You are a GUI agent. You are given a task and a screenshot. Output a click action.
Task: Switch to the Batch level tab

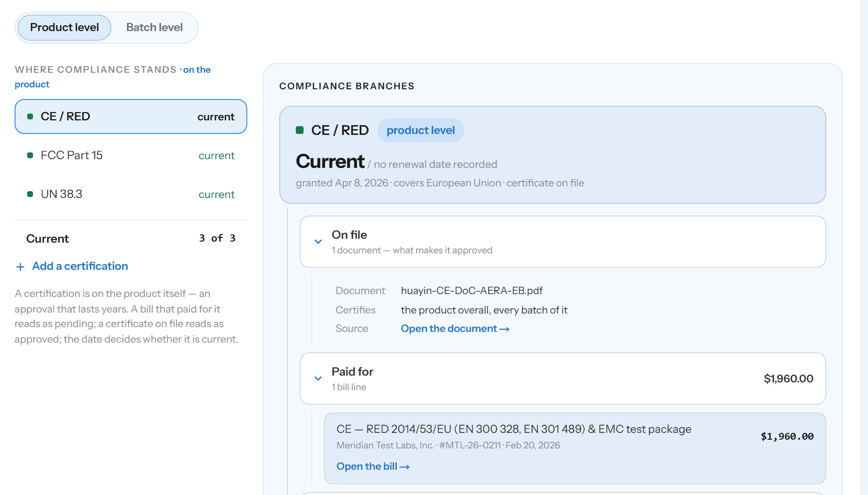click(154, 28)
